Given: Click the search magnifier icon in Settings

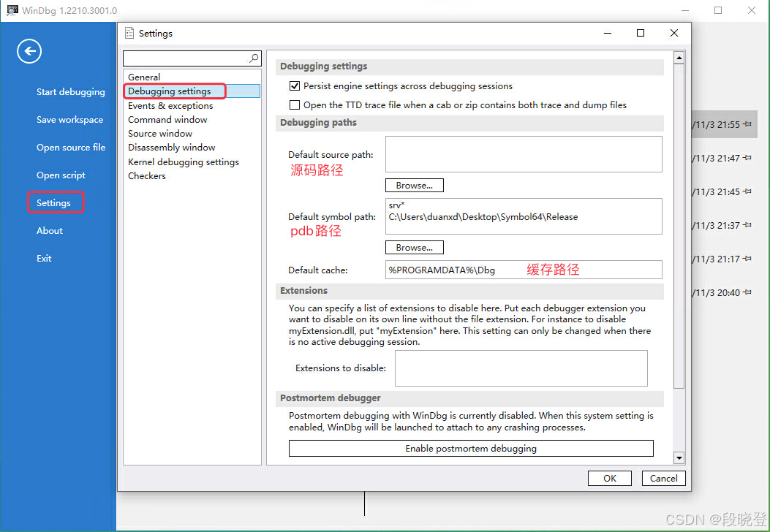Looking at the screenshot, I should click(254, 58).
